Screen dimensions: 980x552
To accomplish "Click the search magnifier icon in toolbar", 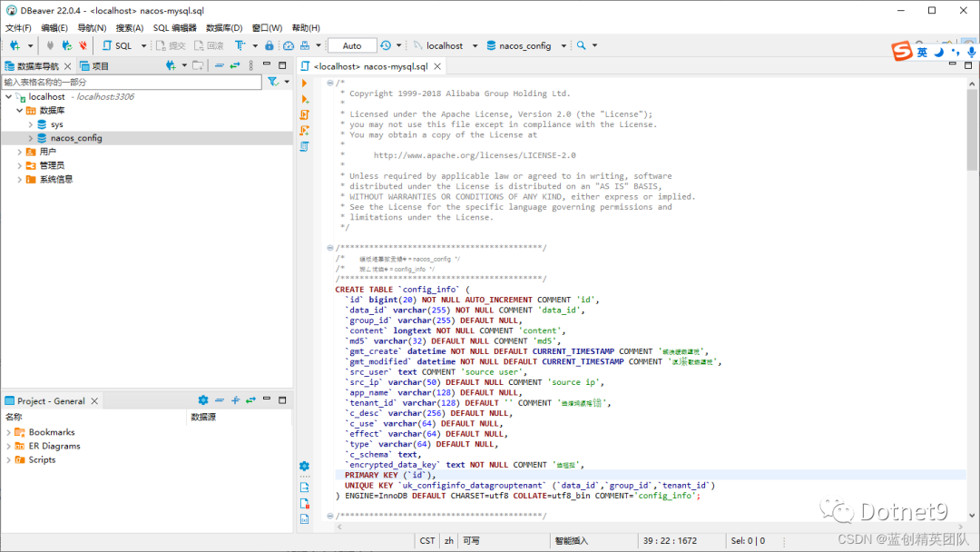I will [x=582, y=45].
